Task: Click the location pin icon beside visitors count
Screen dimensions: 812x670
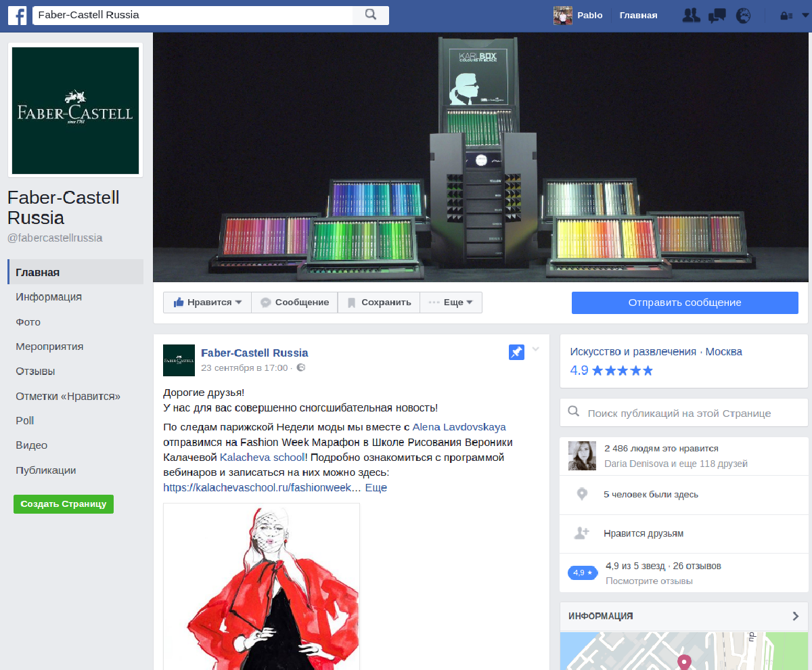Action: pyautogui.click(x=582, y=494)
